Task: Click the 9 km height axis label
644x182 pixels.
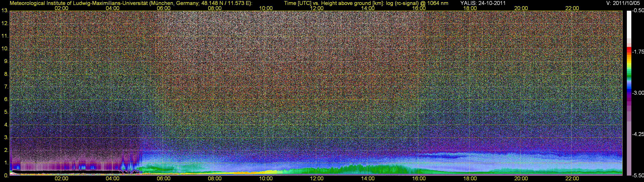Action: coord(6,61)
